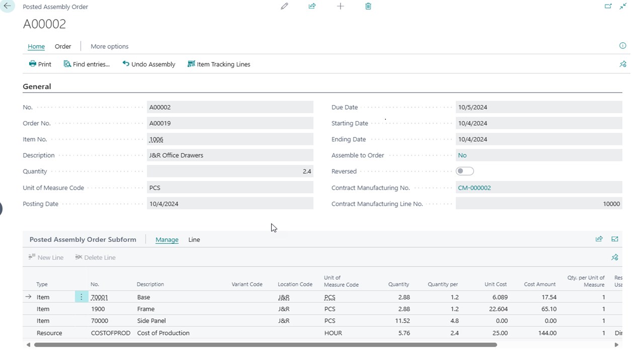Image resolution: width=644 pixels, height=362 pixels.
Task: Click Undo Assembly button
Action: tap(149, 64)
